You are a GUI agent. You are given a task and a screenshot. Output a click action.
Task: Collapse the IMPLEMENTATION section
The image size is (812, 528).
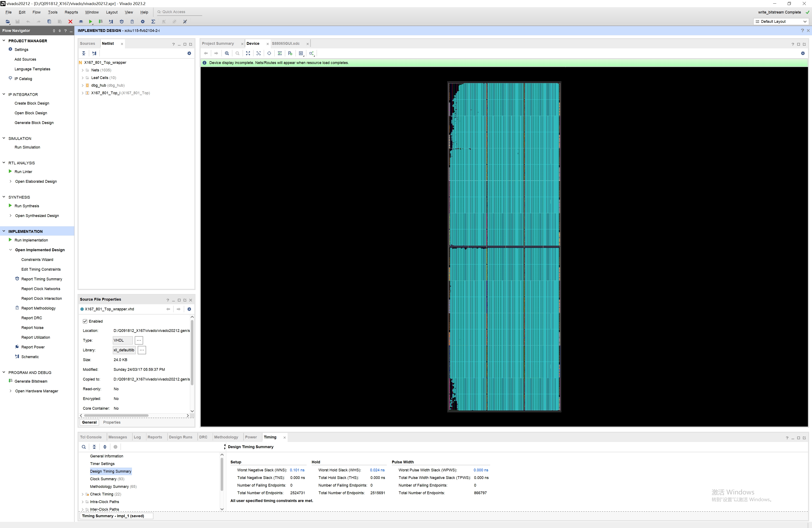[x=4, y=231]
